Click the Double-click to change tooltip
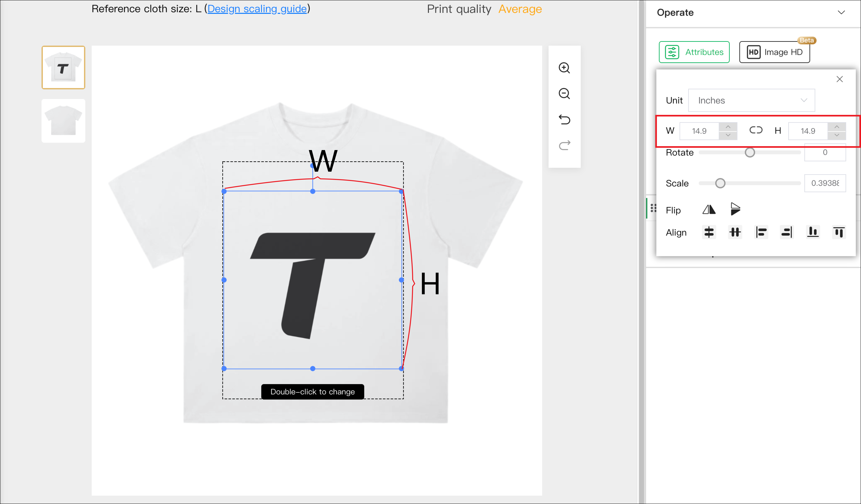This screenshot has width=861, height=504. click(313, 392)
